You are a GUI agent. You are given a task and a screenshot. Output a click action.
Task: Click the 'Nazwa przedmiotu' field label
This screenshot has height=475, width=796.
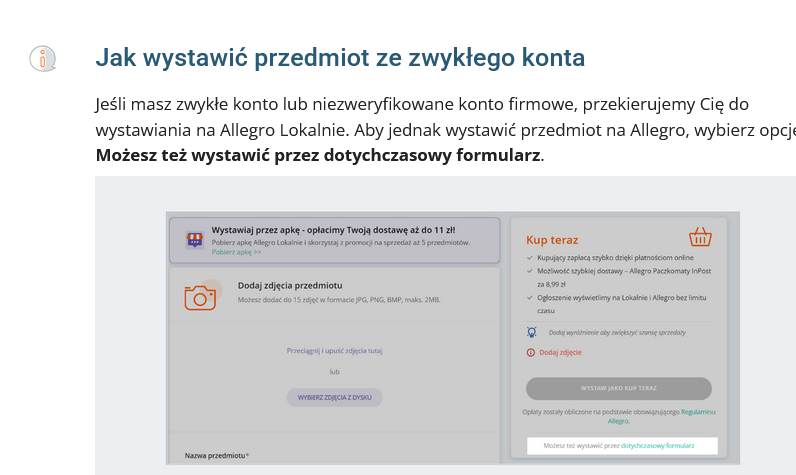click(217, 456)
